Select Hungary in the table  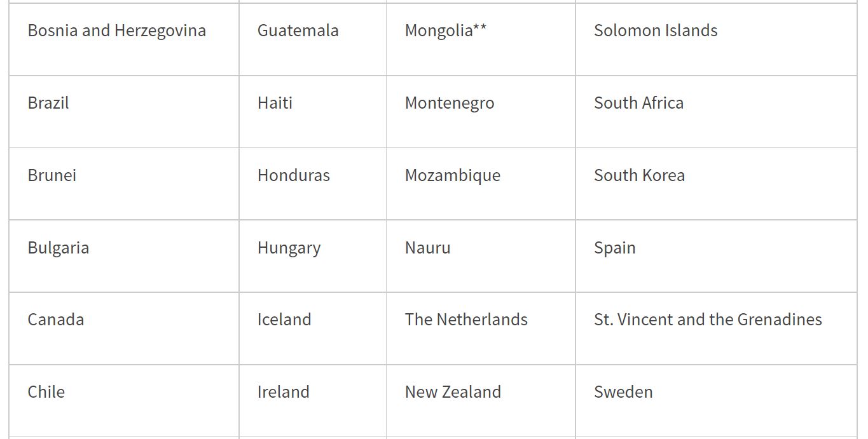[289, 248]
